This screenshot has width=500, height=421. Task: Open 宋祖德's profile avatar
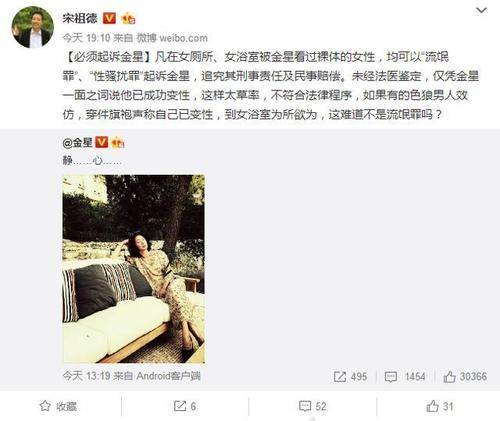[33, 27]
